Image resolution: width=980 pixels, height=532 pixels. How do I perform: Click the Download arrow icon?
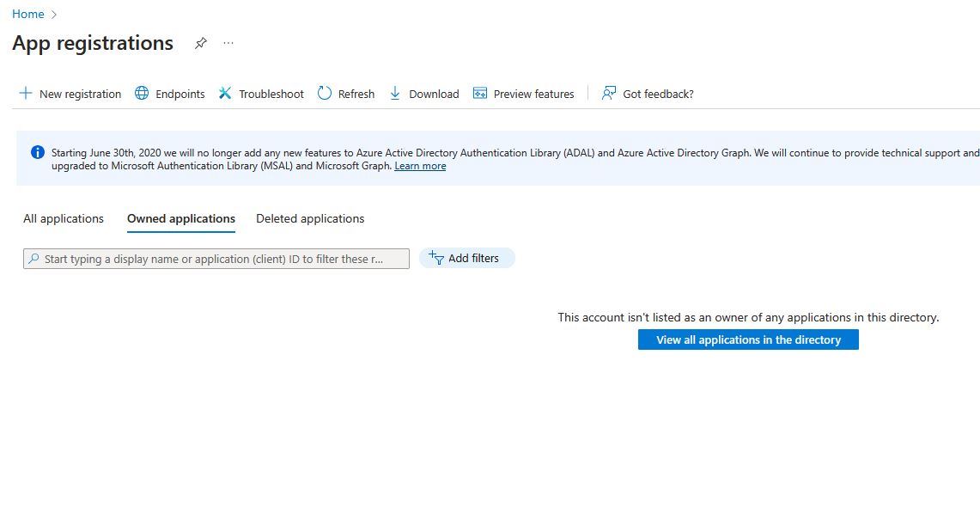pyautogui.click(x=395, y=93)
